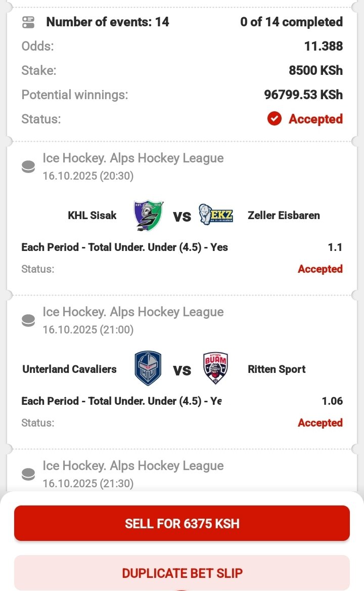364x591 pixels.
Task: Click the KHL Sisak team logo
Action: 148,215
